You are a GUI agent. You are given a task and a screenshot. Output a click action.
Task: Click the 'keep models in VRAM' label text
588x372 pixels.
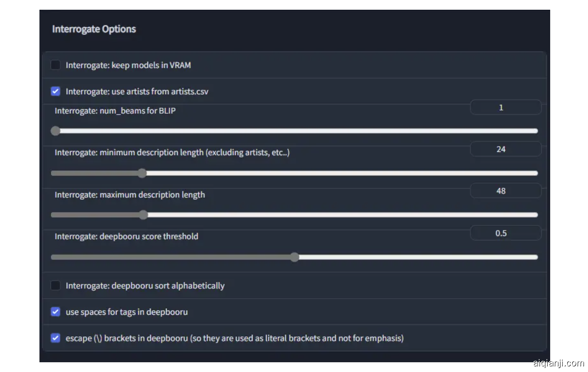(128, 65)
